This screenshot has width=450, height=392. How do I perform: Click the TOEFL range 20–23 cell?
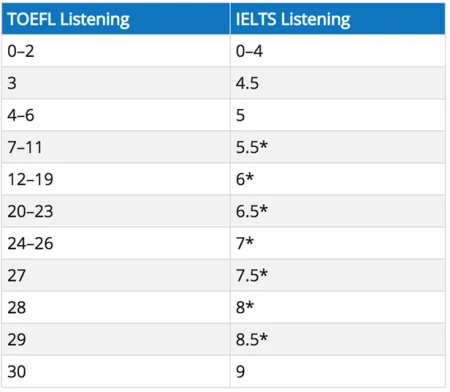tap(116, 211)
